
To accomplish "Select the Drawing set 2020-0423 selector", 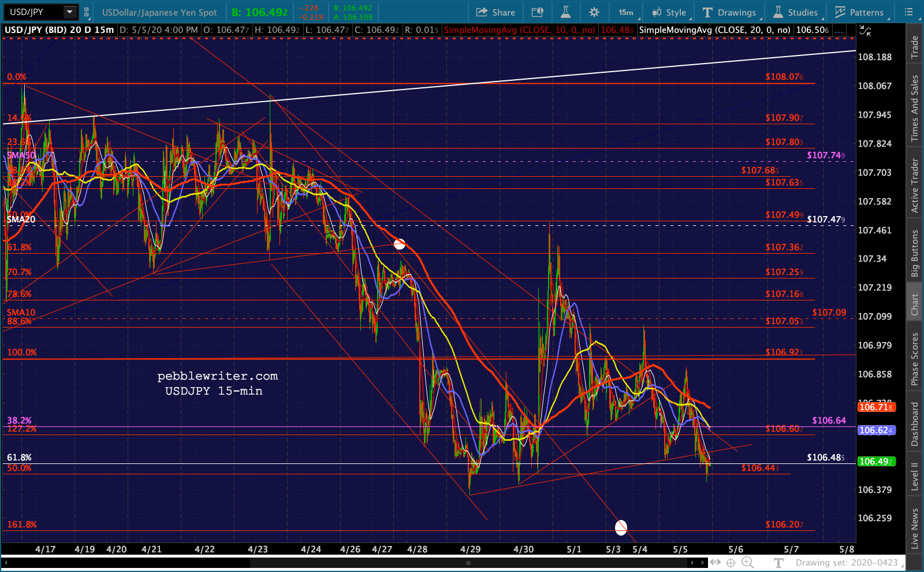I will pos(847,562).
